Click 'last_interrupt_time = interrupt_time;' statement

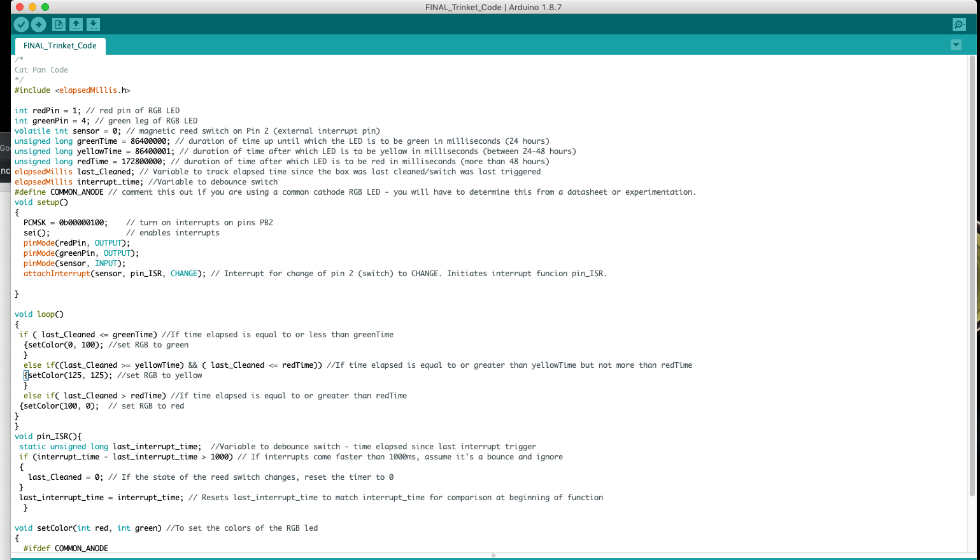pyautogui.click(x=101, y=498)
